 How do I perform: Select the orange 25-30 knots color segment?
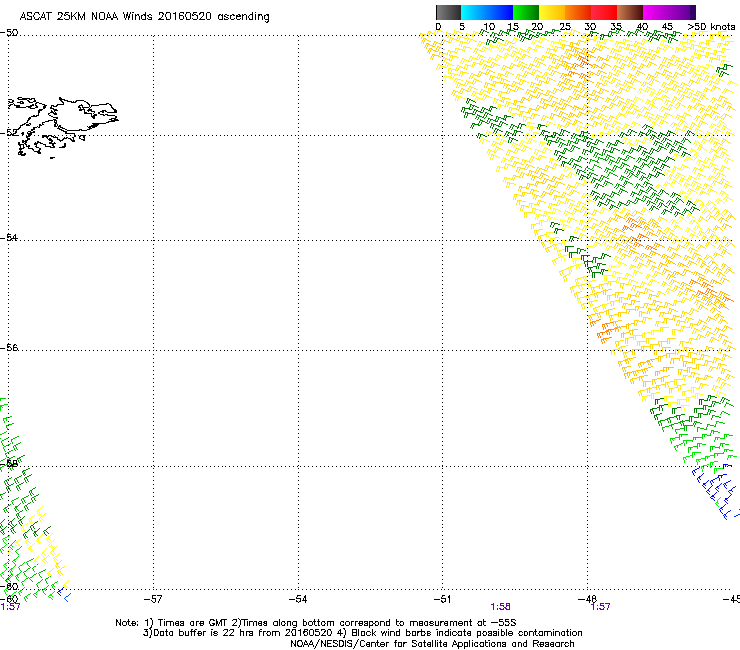point(578,12)
